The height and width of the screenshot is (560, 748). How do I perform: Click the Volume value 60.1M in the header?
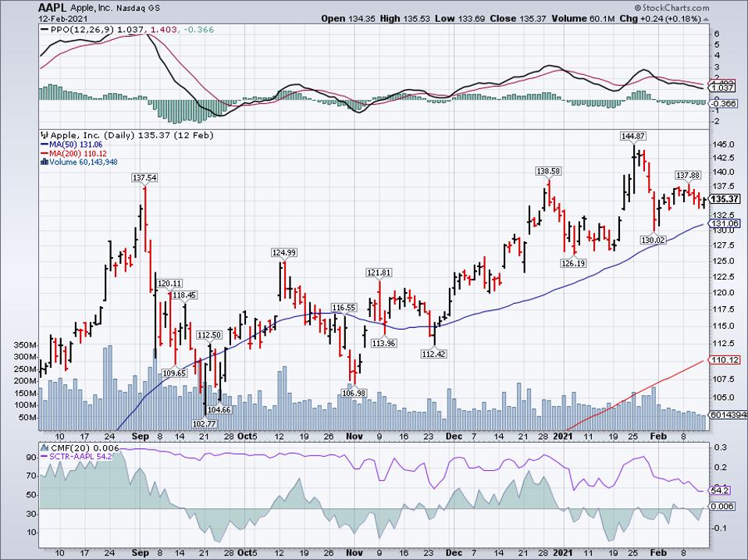(x=602, y=19)
